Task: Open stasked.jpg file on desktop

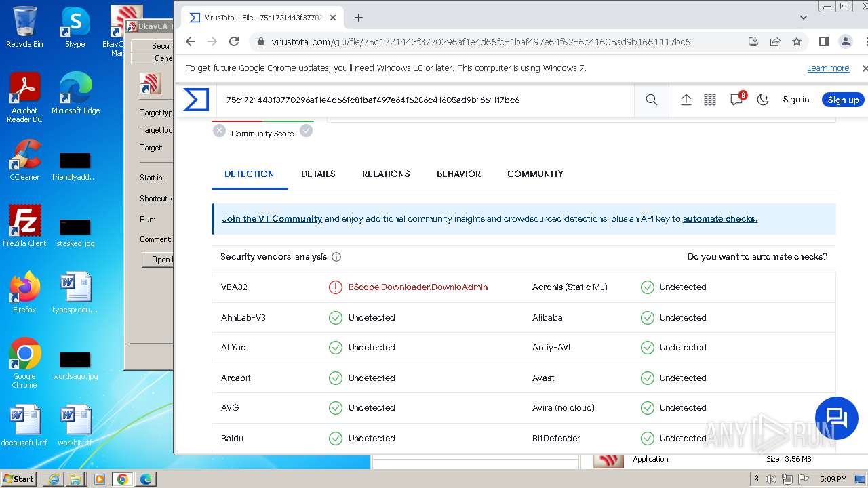Action: [75, 233]
